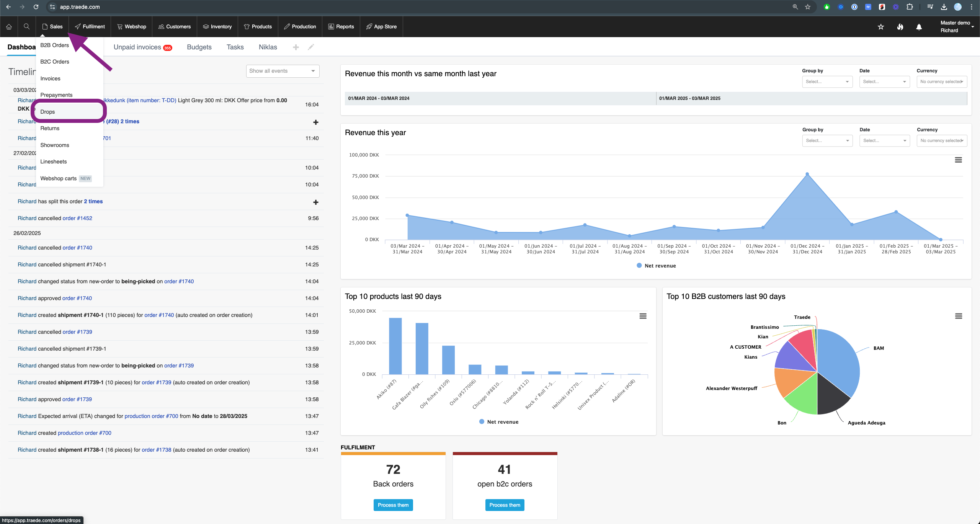Open the flame icon in navbar
980x524 pixels.
(900, 27)
